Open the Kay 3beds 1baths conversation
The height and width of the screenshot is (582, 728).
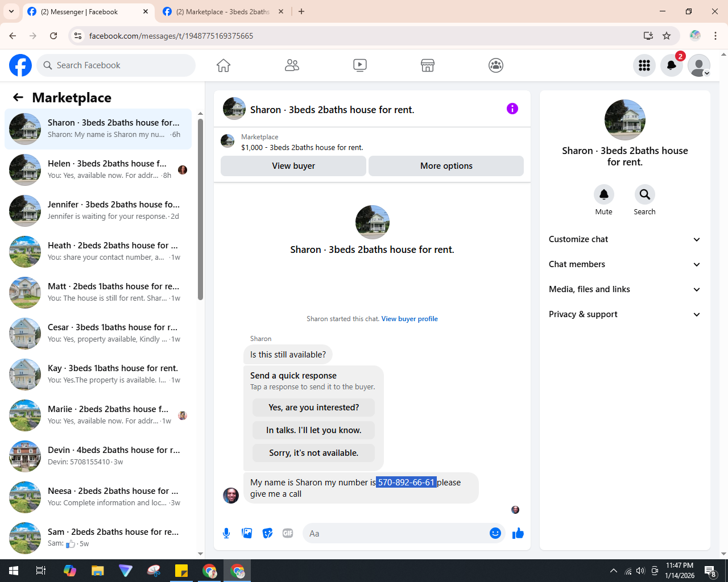click(x=98, y=375)
